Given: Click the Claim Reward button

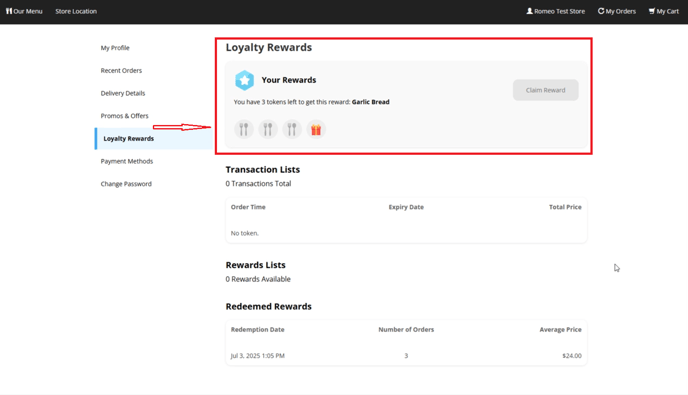Looking at the screenshot, I should [x=545, y=90].
